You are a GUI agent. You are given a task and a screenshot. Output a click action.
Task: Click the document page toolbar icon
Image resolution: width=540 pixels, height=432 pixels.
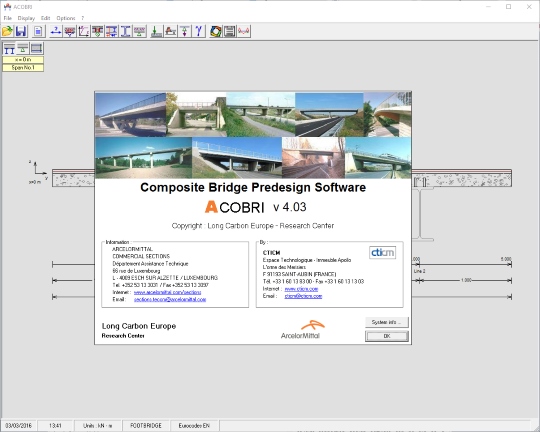[x=39, y=31]
